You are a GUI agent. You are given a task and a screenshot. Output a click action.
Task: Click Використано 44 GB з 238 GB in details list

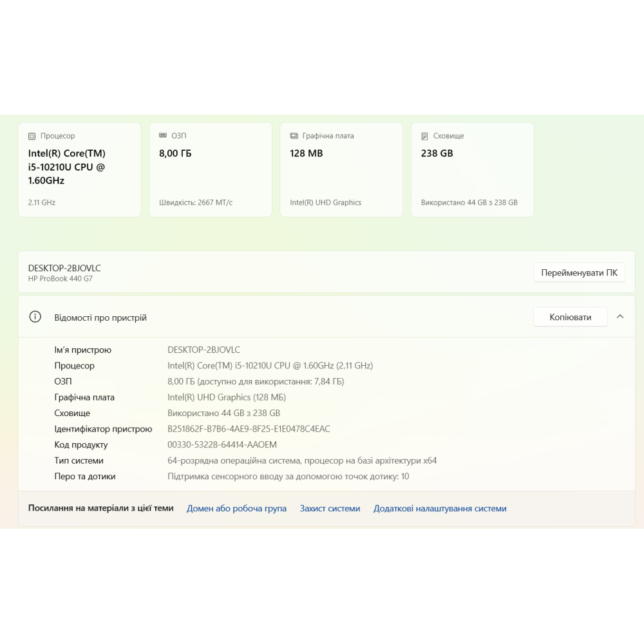tap(224, 413)
